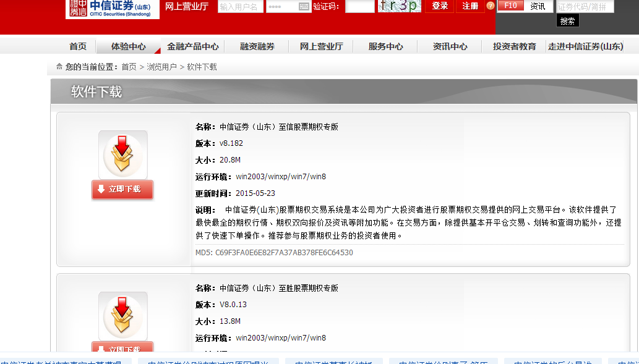
Task: Go to 资讯中心 in the navigation menu
Action: coord(448,45)
